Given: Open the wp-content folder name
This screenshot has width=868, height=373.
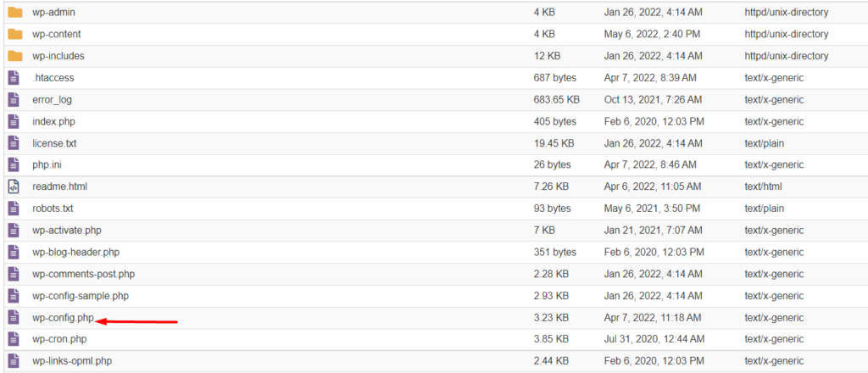Looking at the screenshot, I should pyautogui.click(x=56, y=34).
